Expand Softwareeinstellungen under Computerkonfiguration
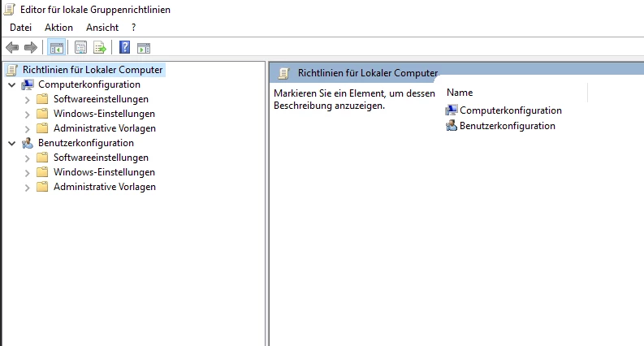Image resolution: width=644 pixels, height=346 pixels. [x=28, y=99]
